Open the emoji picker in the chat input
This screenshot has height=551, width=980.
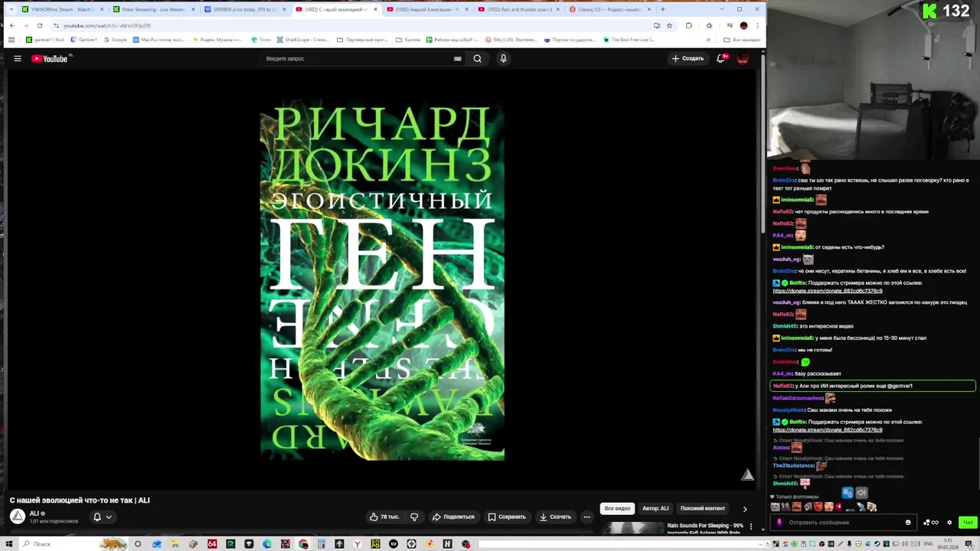click(x=908, y=523)
